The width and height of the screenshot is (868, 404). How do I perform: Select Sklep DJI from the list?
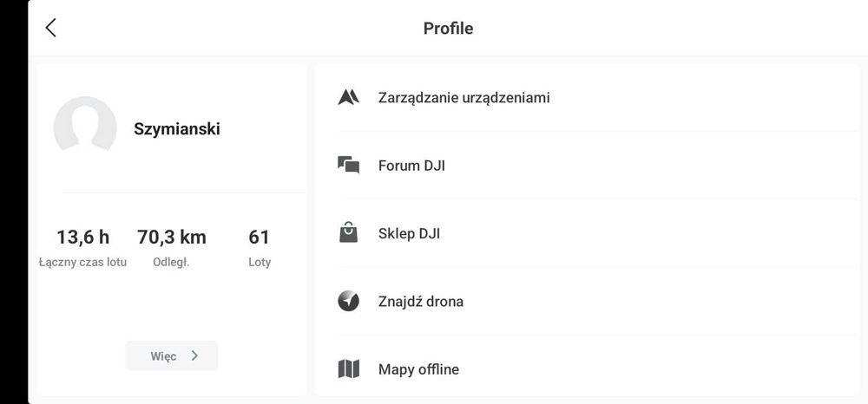pyautogui.click(x=409, y=233)
